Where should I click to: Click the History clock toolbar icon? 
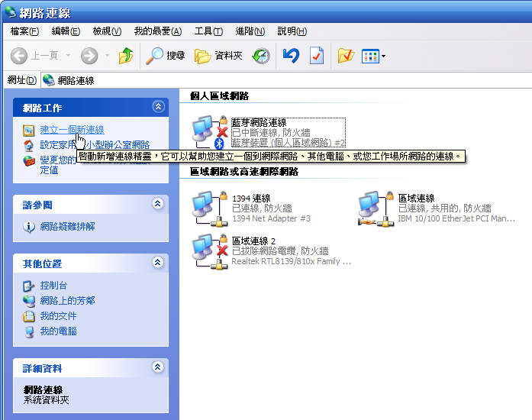[261, 56]
